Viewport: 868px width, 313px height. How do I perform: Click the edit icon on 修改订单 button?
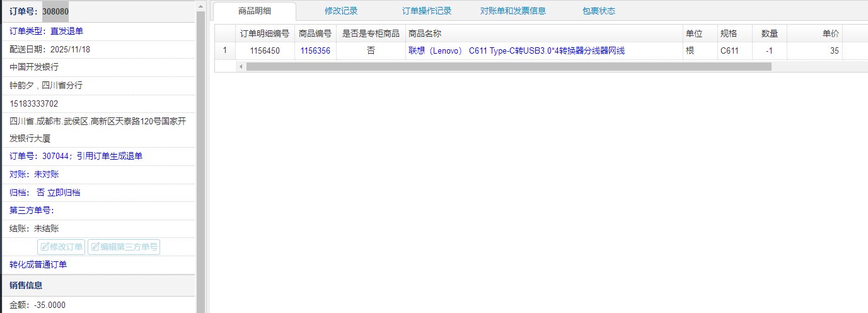coord(45,247)
